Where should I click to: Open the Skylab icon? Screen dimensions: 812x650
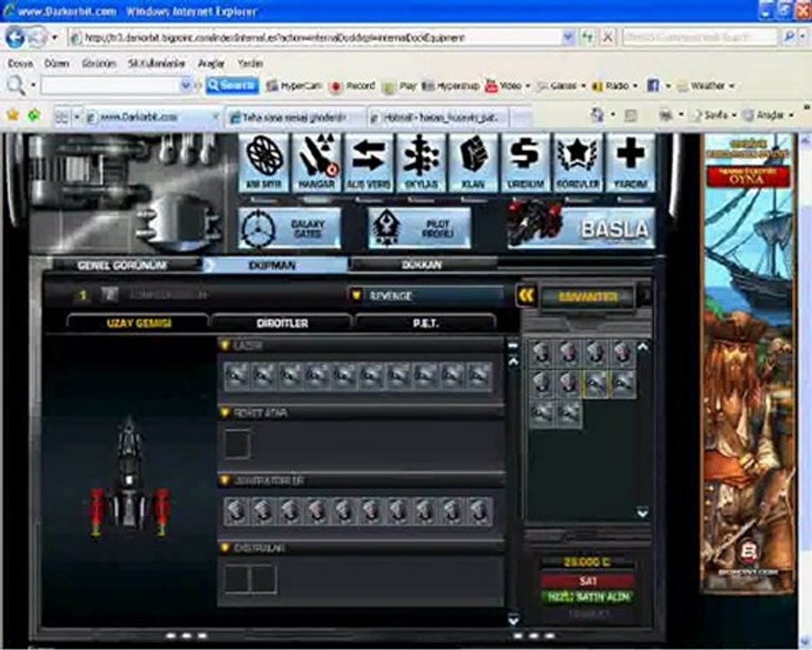click(421, 162)
